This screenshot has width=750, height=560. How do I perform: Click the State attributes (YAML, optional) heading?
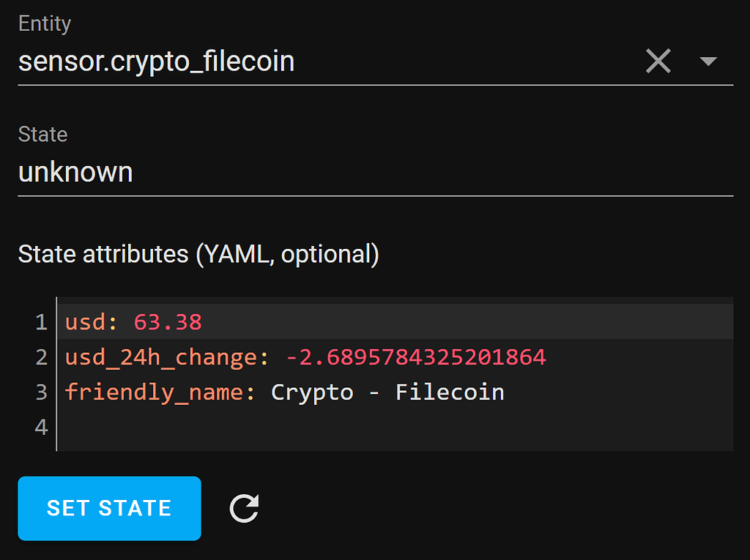point(198,254)
